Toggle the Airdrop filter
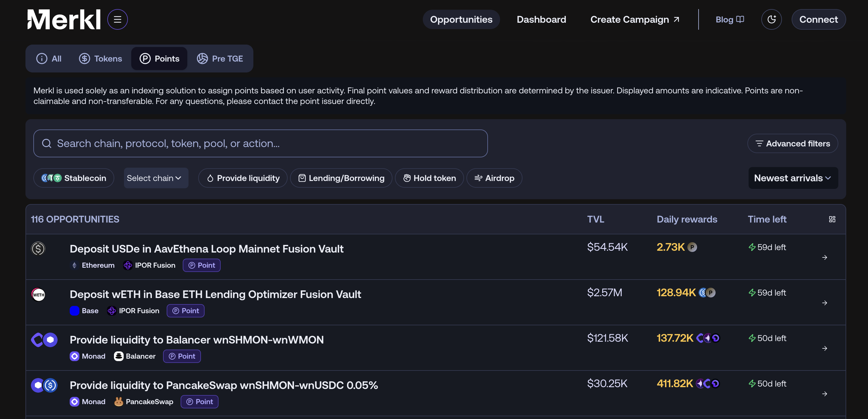 click(x=494, y=178)
